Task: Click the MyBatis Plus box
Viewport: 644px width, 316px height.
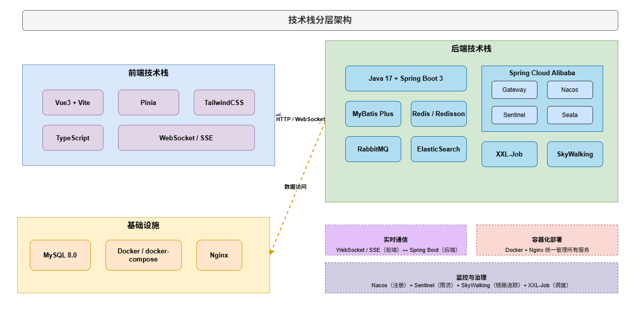Action: 373,114
